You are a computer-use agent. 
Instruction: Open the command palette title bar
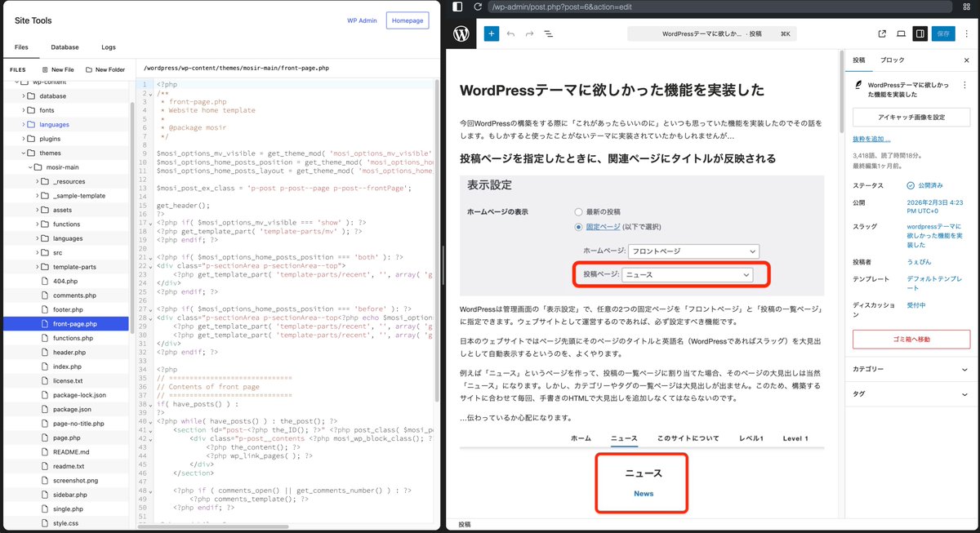[x=713, y=33]
